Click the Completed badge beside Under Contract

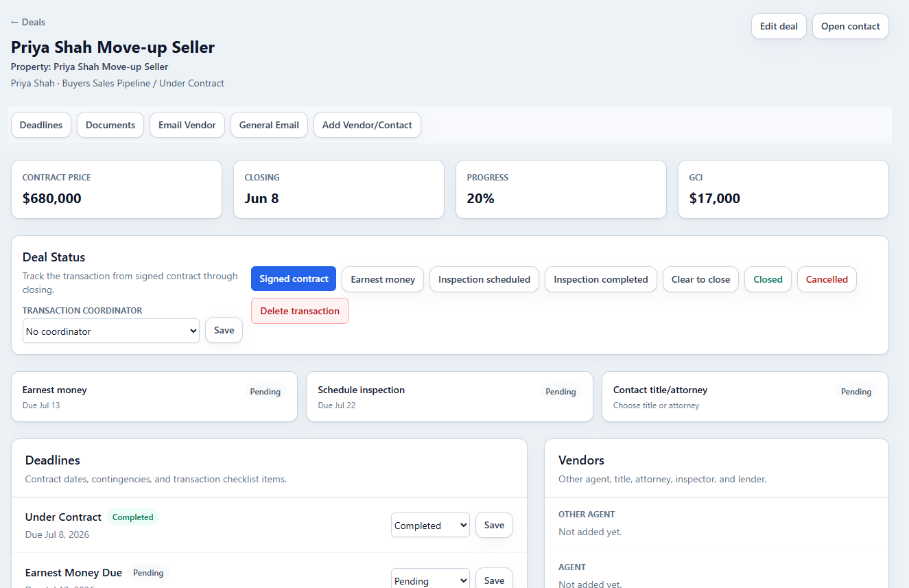[x=133, y=517]
